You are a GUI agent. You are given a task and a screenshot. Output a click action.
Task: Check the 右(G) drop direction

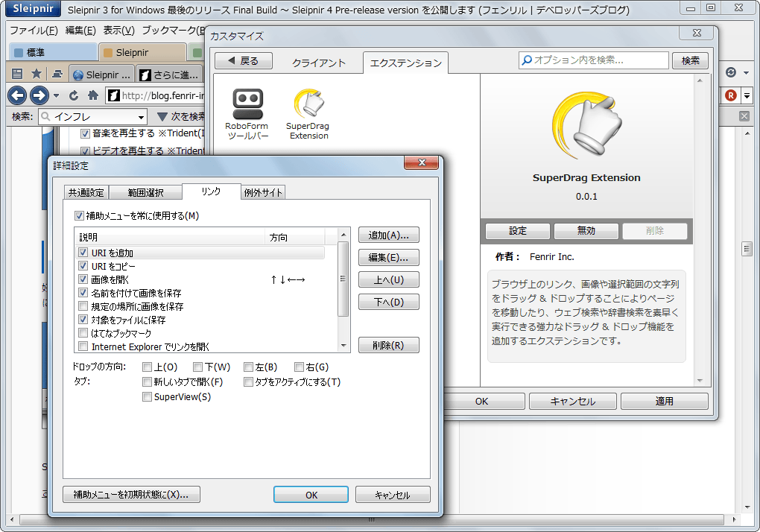click(x=299, y=367)
